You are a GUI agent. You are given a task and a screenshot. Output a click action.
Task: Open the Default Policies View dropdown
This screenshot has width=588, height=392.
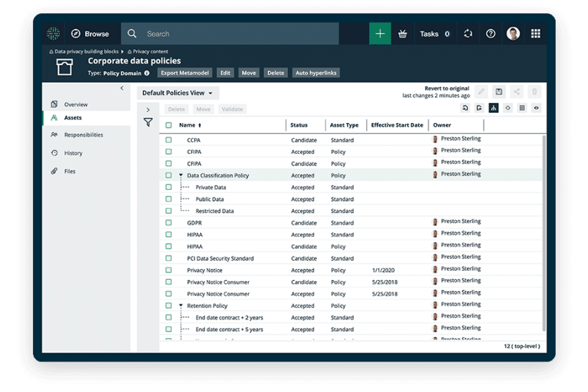pos(178,93)
